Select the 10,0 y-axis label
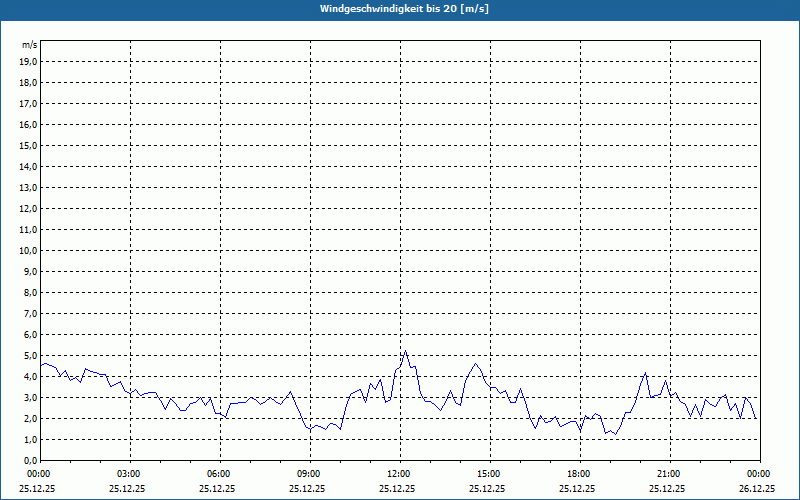Screen dimensions: 800x500 (29, 250)
